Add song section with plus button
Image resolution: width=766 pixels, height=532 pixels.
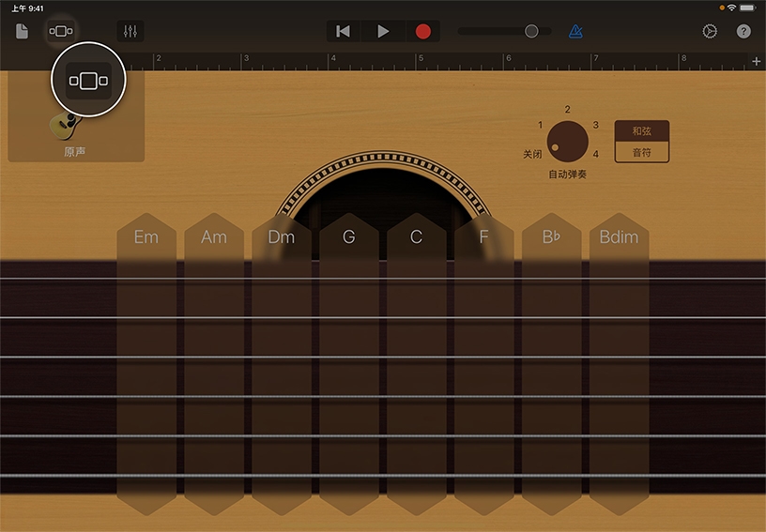(756, 61)
